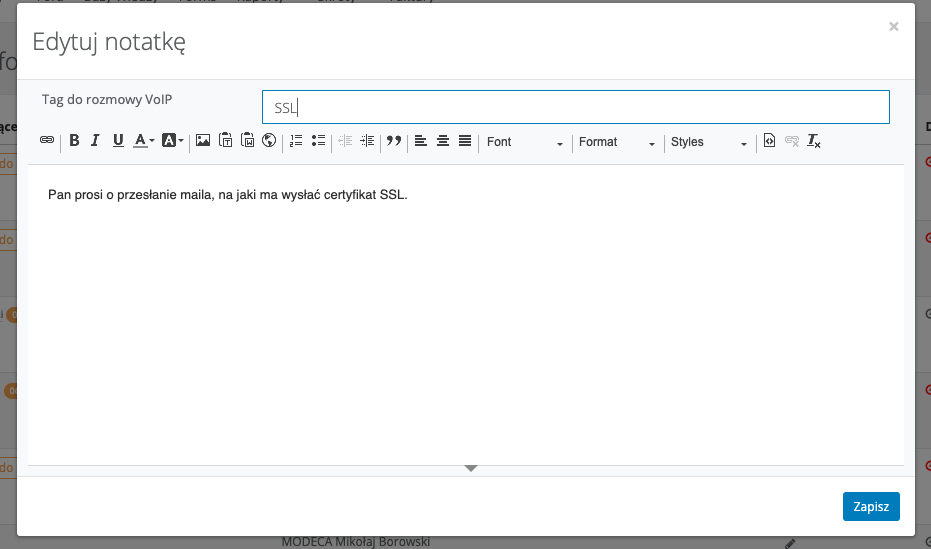Image resolution: width=931 pixels, height=549 pixels.
Task: Close the Edytuj notatkę dialog
Action: (x=894, y=26)
